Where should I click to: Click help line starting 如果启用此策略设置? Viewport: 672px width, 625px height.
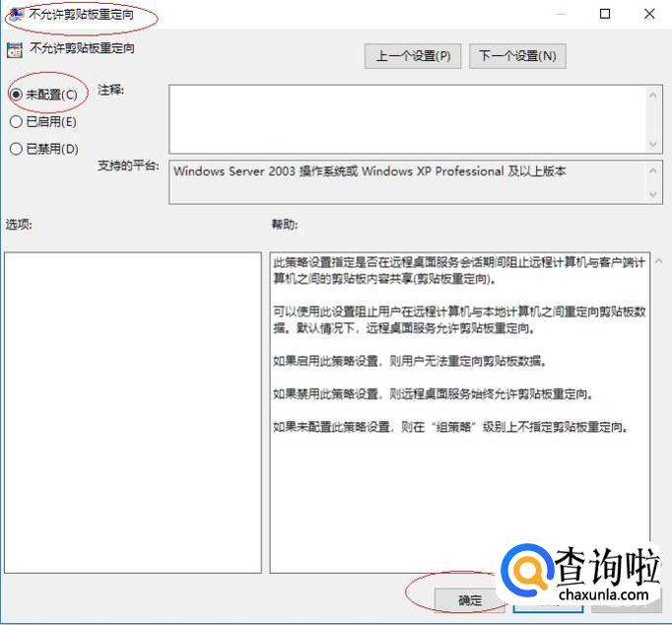click(410, 361)
